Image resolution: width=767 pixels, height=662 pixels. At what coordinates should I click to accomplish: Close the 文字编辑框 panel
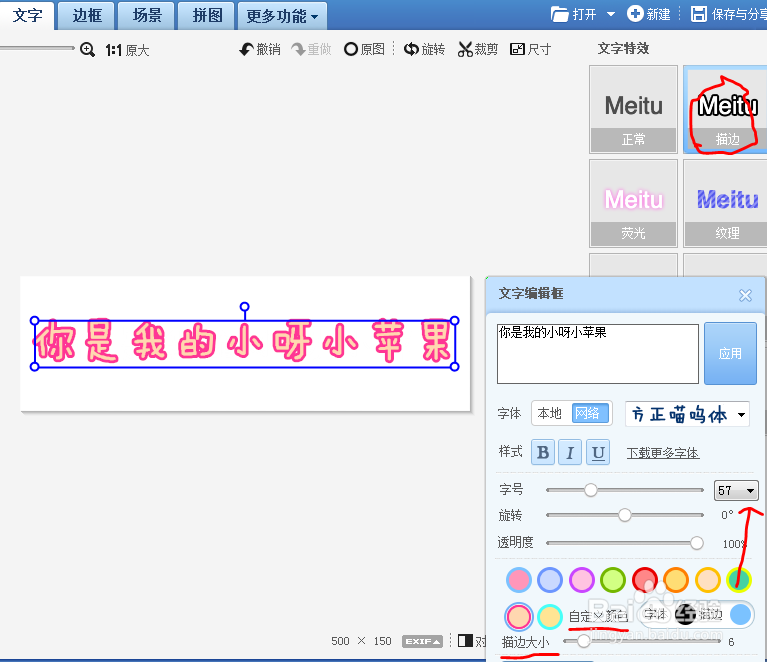(745, 295)
